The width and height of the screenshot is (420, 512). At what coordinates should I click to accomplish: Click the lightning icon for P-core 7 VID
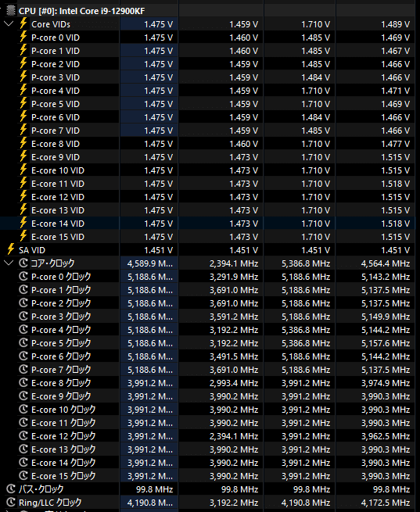pyautogui.click(x=23, y=131)
